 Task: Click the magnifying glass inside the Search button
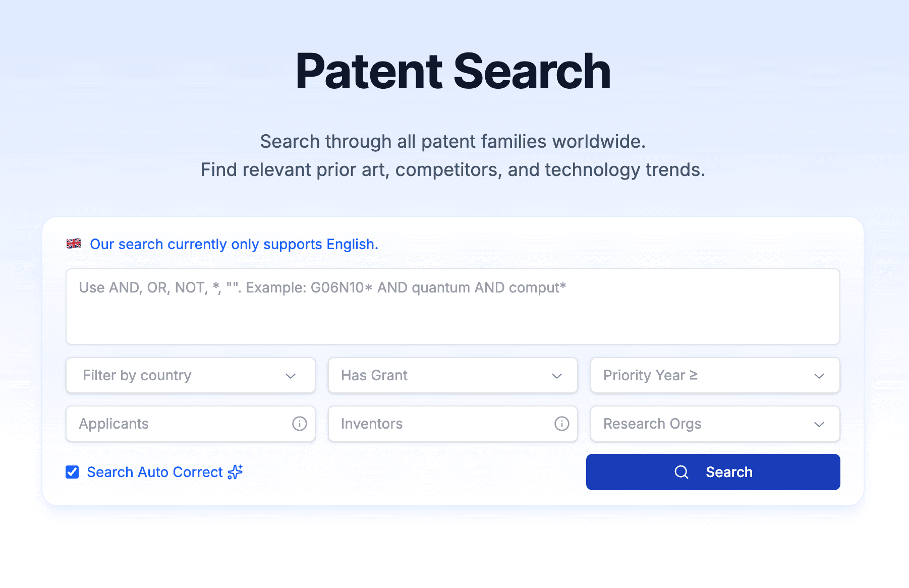pos(681,472)
